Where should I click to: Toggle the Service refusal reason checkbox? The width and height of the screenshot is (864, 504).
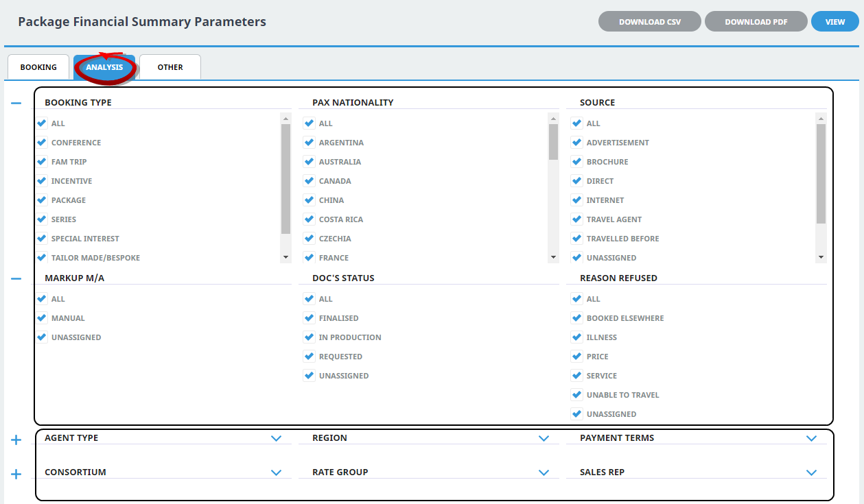pyautogui.click(x=577, y=376)
